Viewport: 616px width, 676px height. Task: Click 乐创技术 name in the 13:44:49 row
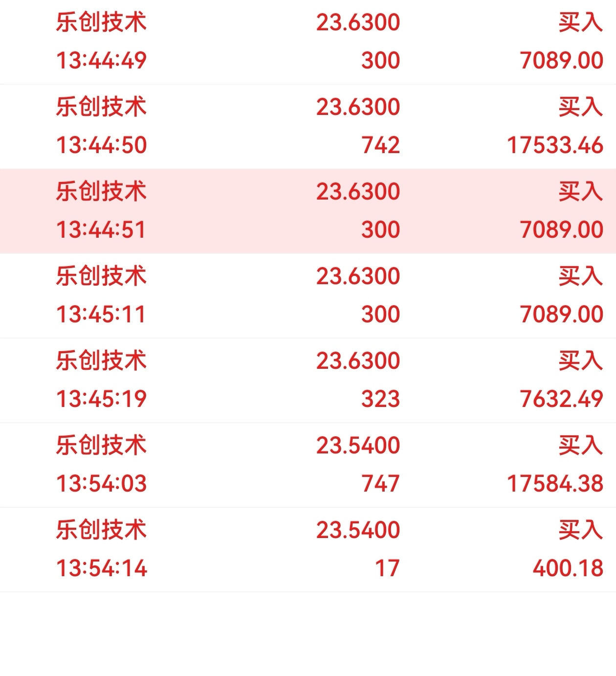(x=101, y=22)
